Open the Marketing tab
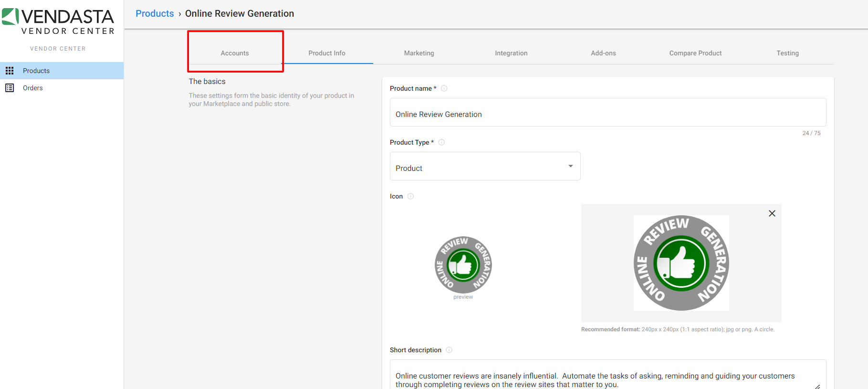Image resolution: width=868 pixels, height=389 pixels. point(419,53)
